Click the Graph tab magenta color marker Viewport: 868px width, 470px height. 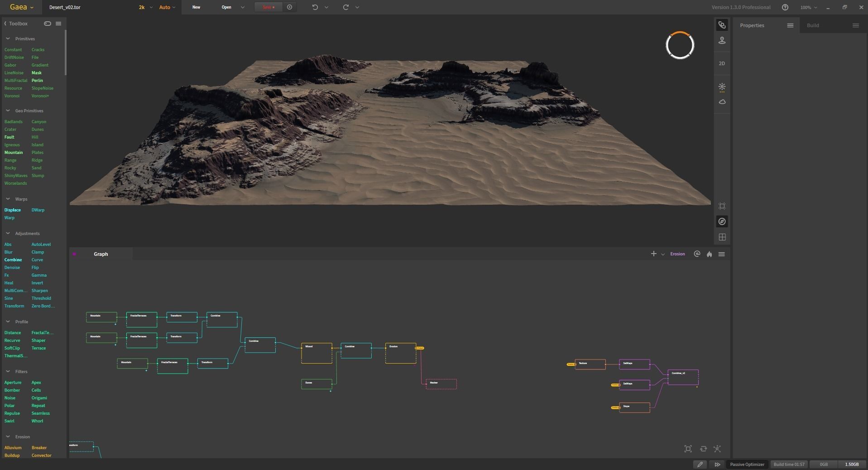74,254
